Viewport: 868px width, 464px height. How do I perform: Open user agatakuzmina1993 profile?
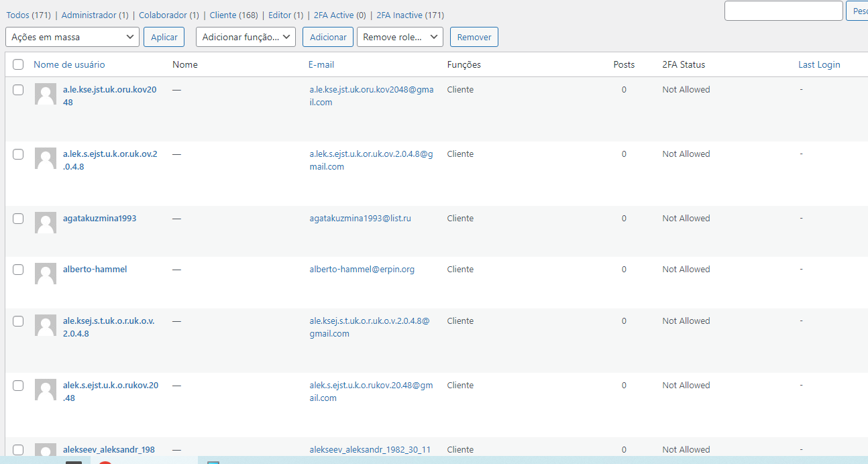point(100,218)
